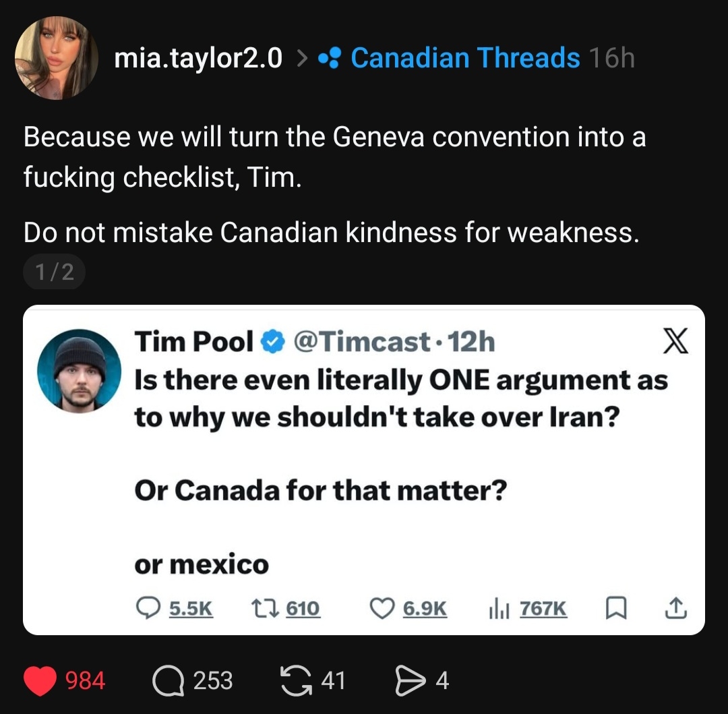Click the @Timcast handle in the tweet

click(x=360, y=343)
